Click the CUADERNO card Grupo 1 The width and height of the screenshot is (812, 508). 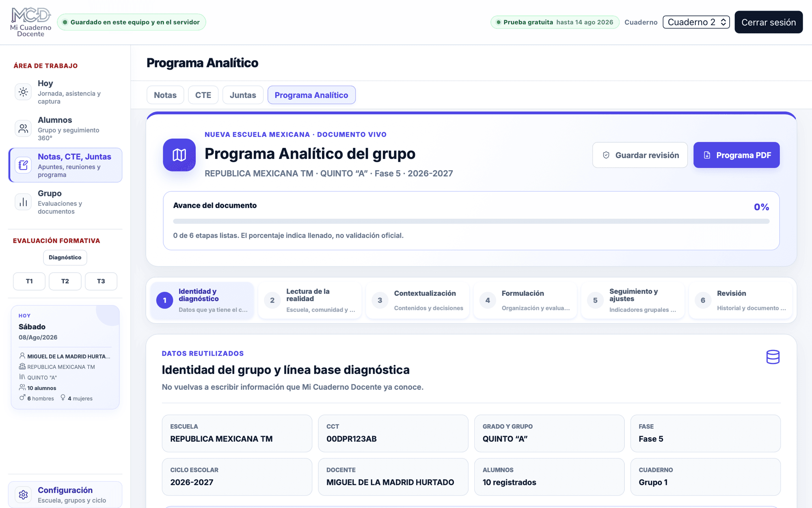[x=706, y=477]
